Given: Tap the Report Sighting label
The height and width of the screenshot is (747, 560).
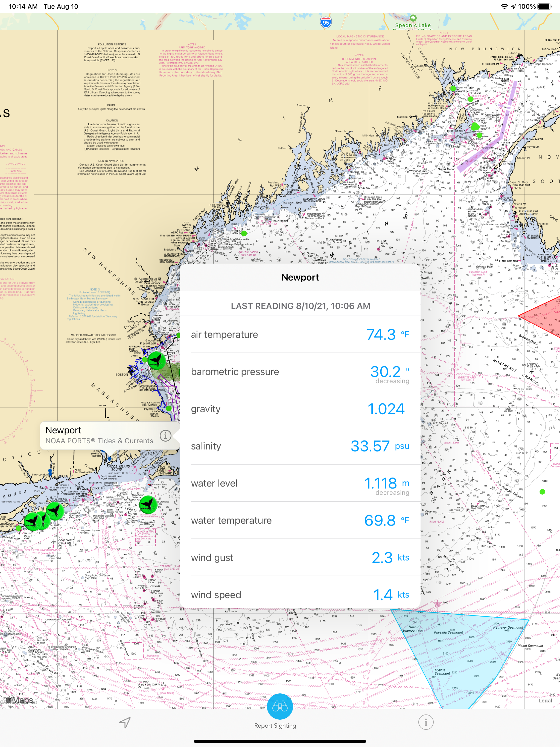Looking at the screenshot, I should tap(275, 725).
